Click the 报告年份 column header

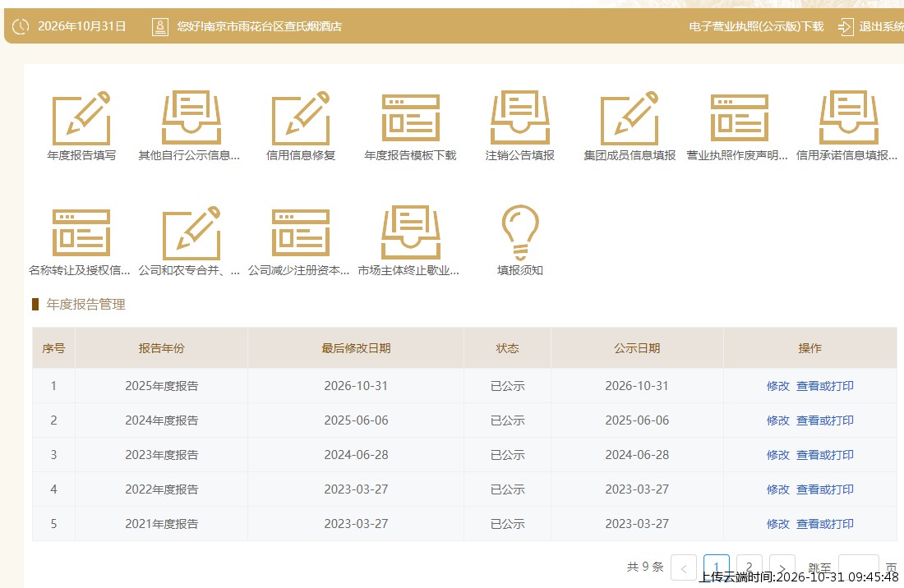[161, 348]
